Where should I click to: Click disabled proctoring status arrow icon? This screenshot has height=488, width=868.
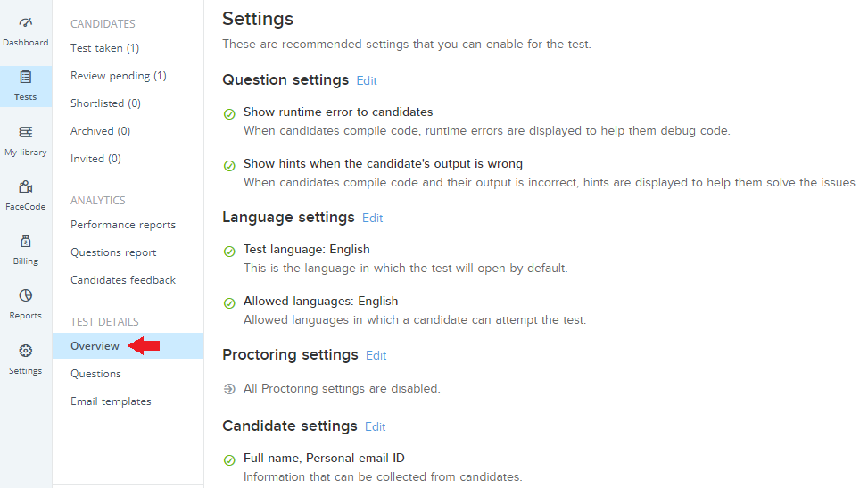pyautogui.click(x=229, y=389)
